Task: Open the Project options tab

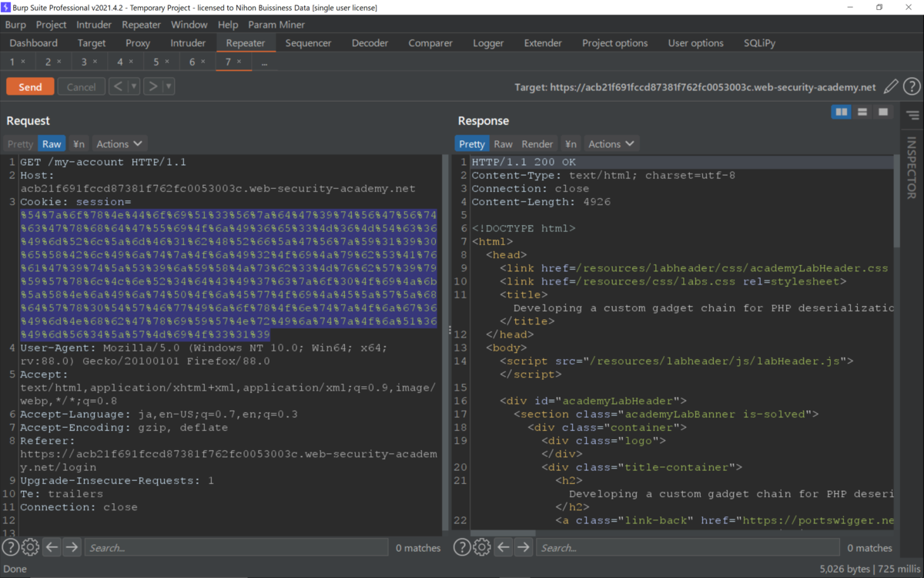Action: tap(614, 43)
